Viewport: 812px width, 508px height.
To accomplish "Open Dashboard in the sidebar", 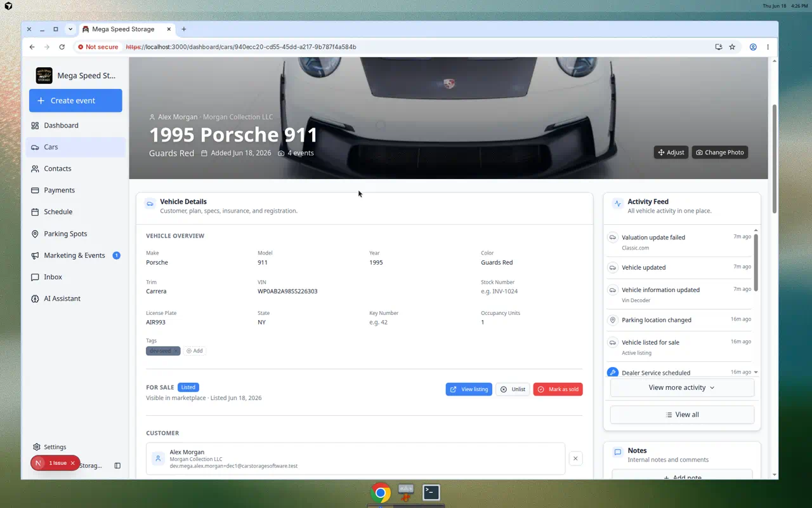I will click(x=75, y=125).
